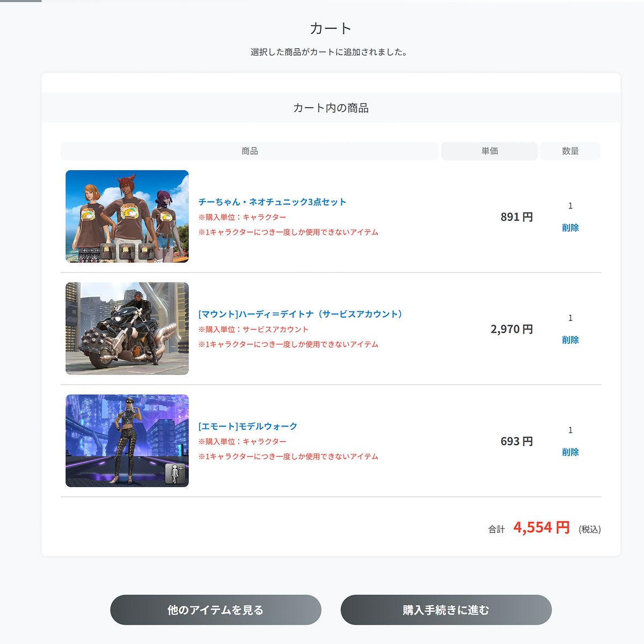Click the 693 円 price

(517, 441)
